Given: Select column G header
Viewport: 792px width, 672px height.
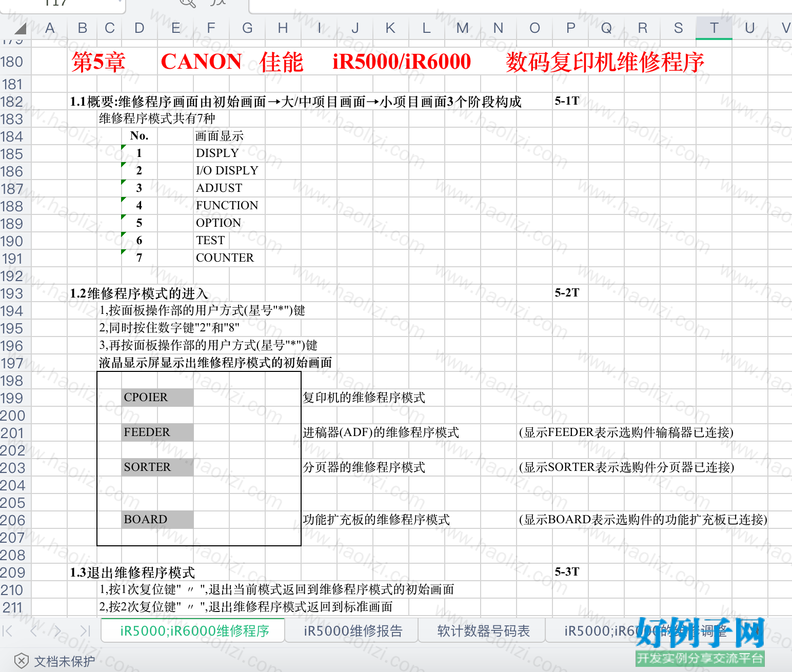Looking at the screenshot, I should 247,28.
